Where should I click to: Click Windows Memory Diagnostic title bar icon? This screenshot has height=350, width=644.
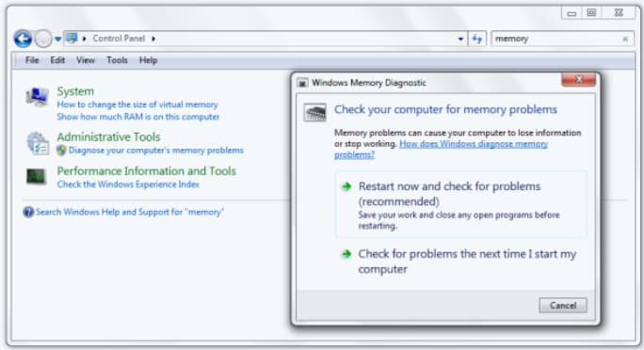pos(302,83)
